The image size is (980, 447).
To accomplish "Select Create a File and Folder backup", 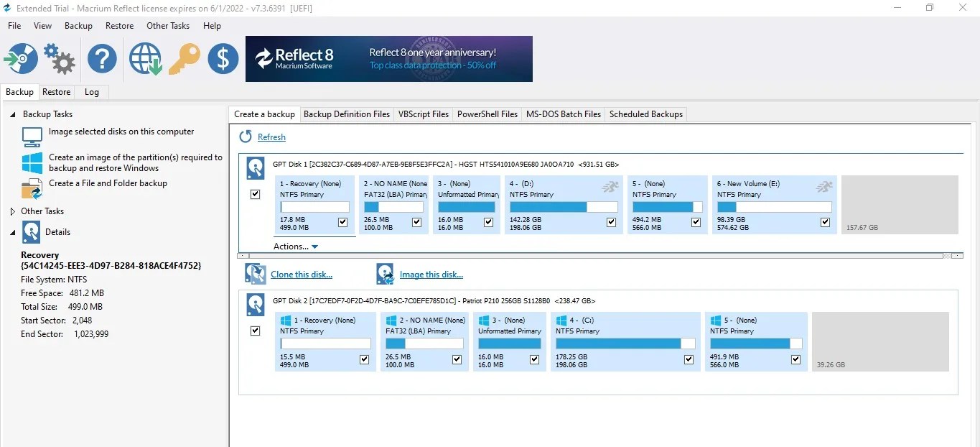I will [108, 183].
